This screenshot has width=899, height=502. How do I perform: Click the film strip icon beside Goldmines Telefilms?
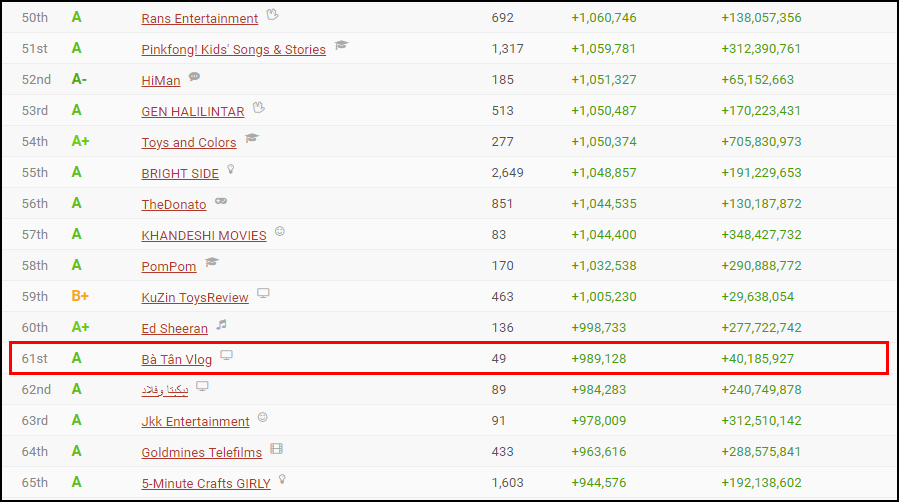click(277, 449)
